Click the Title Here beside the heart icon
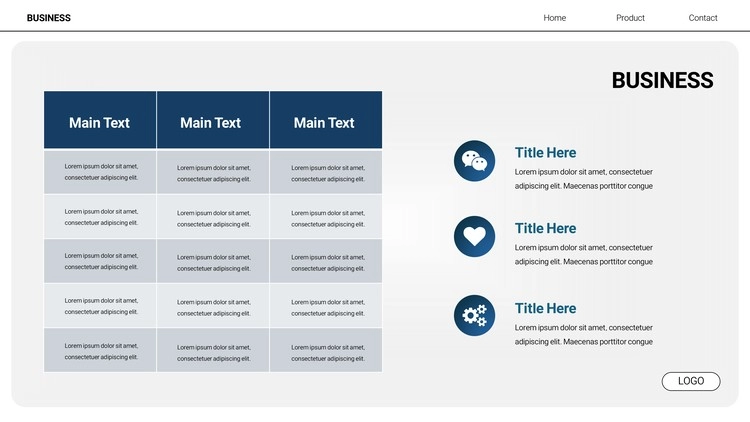The image size is (750, 422). [545, 228]
